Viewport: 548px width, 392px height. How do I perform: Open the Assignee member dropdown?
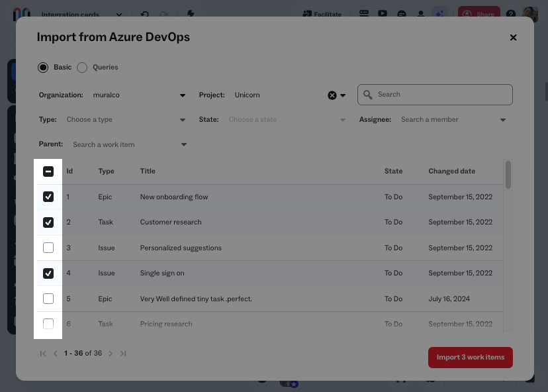pyautogui.click(x=453, y=120)
